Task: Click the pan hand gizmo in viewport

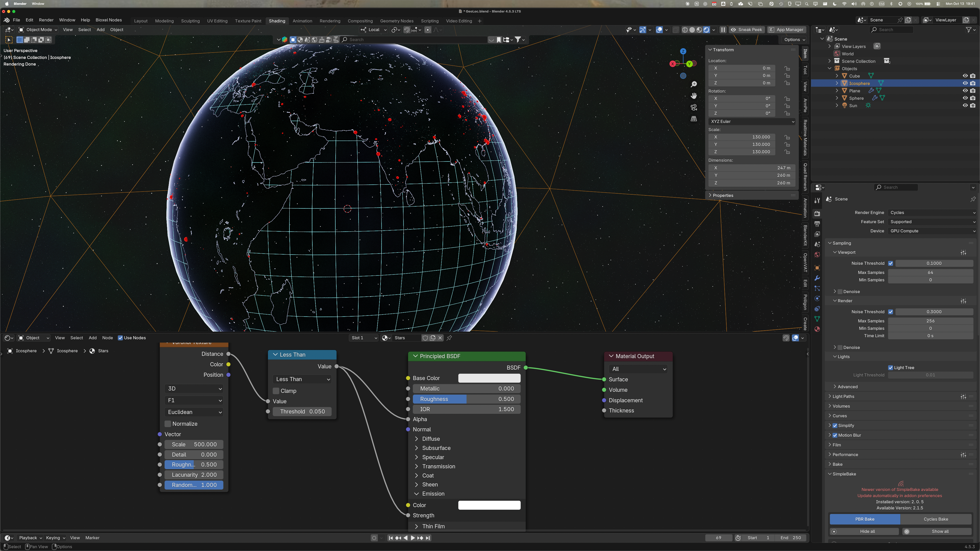Action: [x=694, y=96]
